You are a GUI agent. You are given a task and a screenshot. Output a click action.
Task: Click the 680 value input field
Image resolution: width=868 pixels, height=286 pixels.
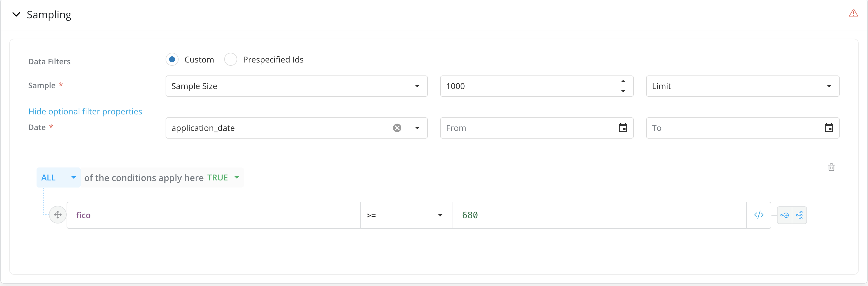(598, 215)
